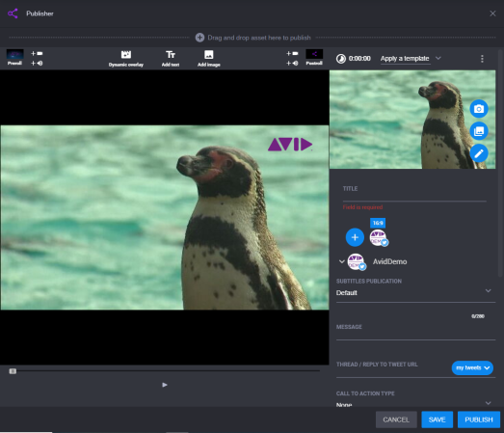
Task: Click the AvidDemo account name
Action: 389,261
